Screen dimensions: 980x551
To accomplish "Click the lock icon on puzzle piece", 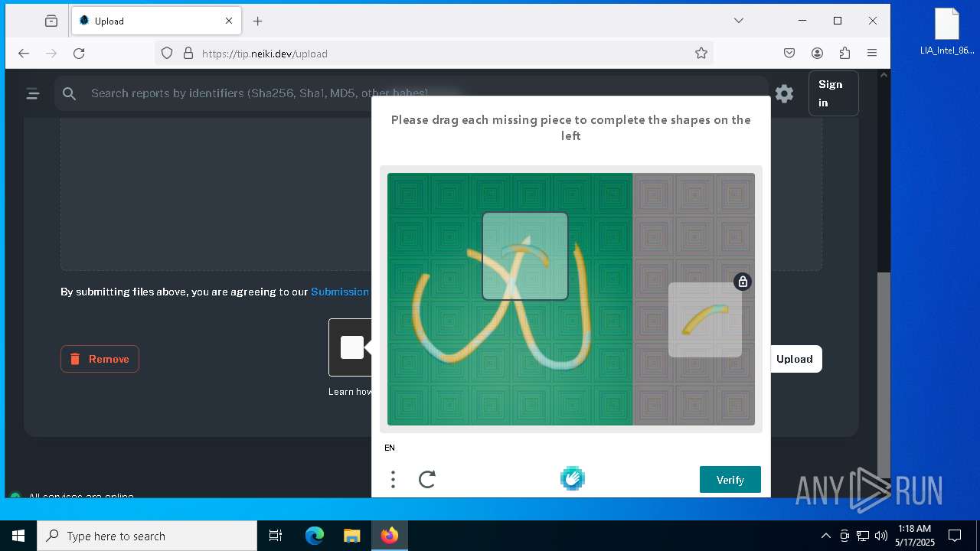I will pyautogui.click(x=742, y=282).
